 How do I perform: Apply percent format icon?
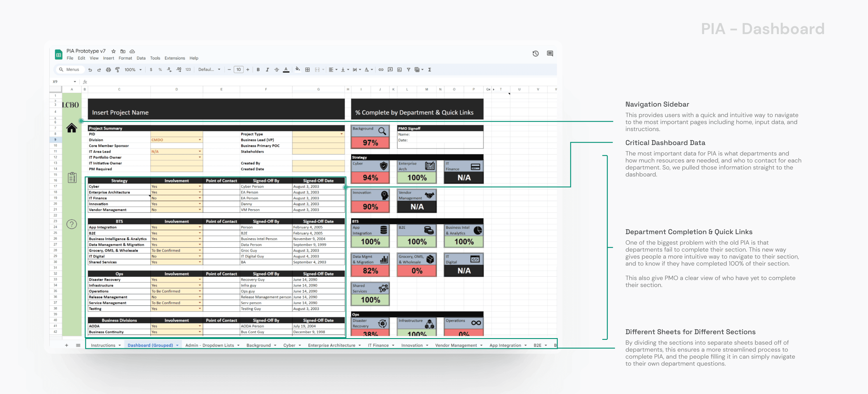pyautogui.click(x=160, y=70)
